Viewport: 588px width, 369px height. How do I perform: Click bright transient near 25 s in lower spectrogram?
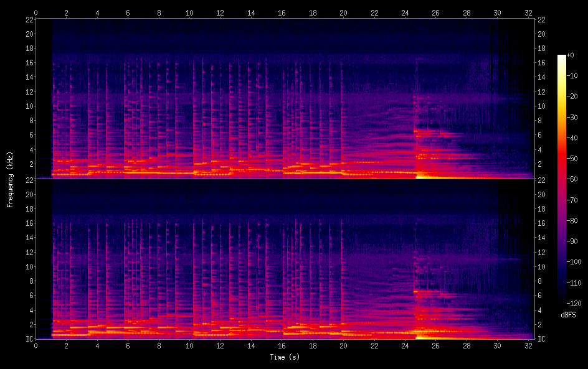pyautogui.click(x=421, y=335)
